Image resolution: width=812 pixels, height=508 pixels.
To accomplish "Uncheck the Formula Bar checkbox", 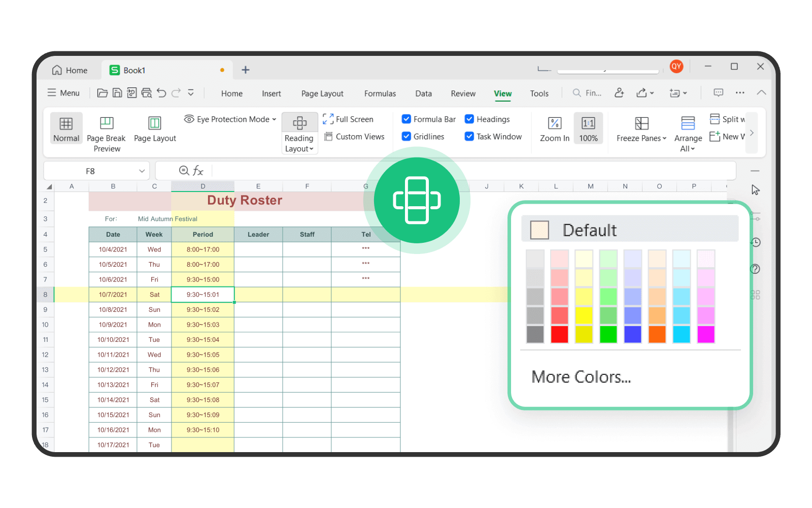I will (x=407, y=119).
